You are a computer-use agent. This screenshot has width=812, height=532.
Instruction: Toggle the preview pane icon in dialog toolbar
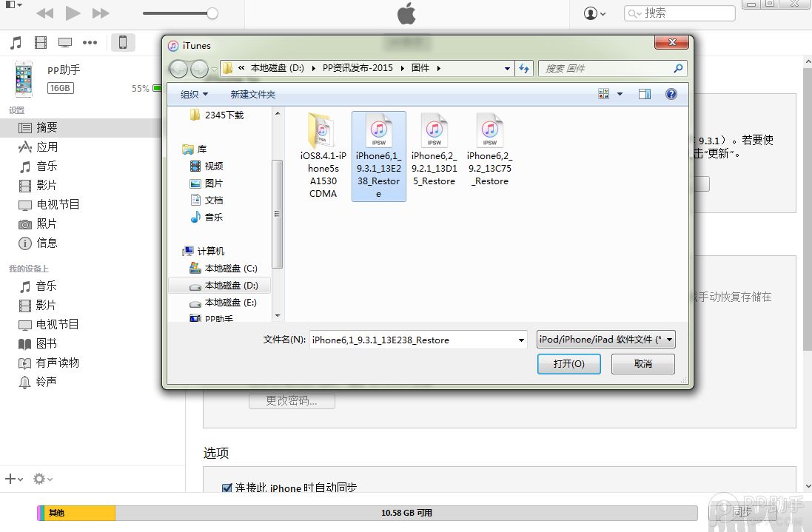(643, 94)
